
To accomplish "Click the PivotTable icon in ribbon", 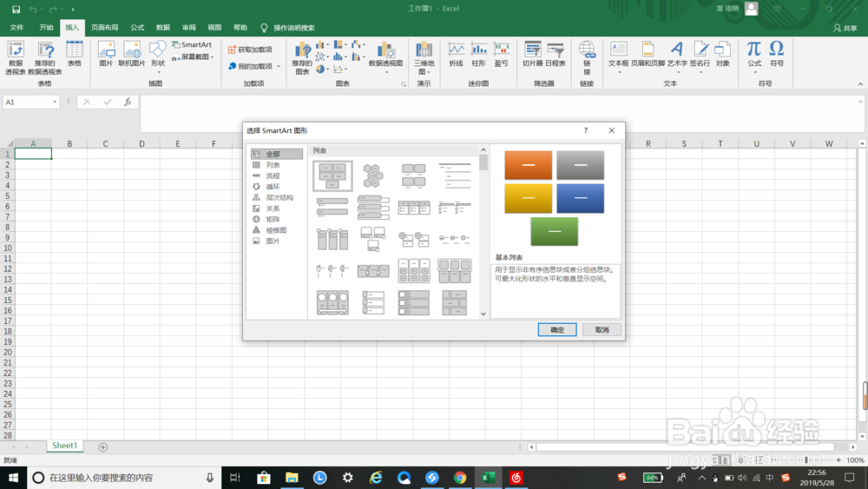I will click(x=16, y=57).
